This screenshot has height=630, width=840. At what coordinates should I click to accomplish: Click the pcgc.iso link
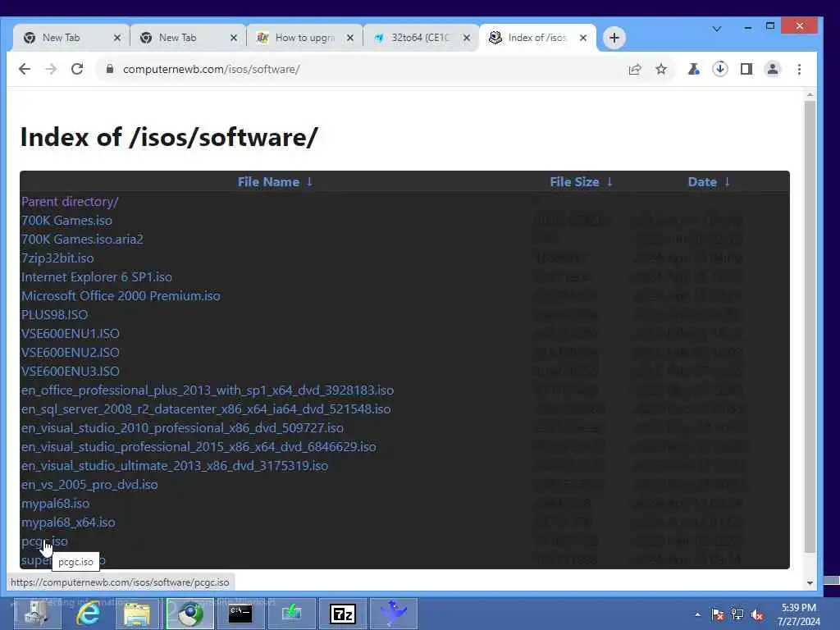click(44, 541)
